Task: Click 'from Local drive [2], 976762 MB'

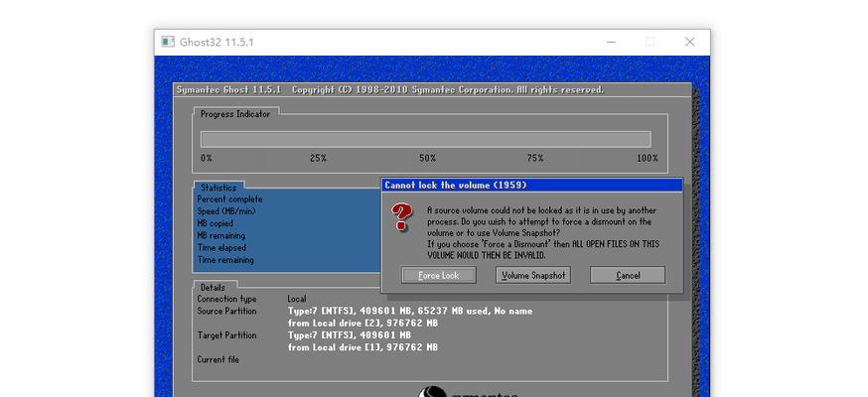Action: [x=362, y=323]
